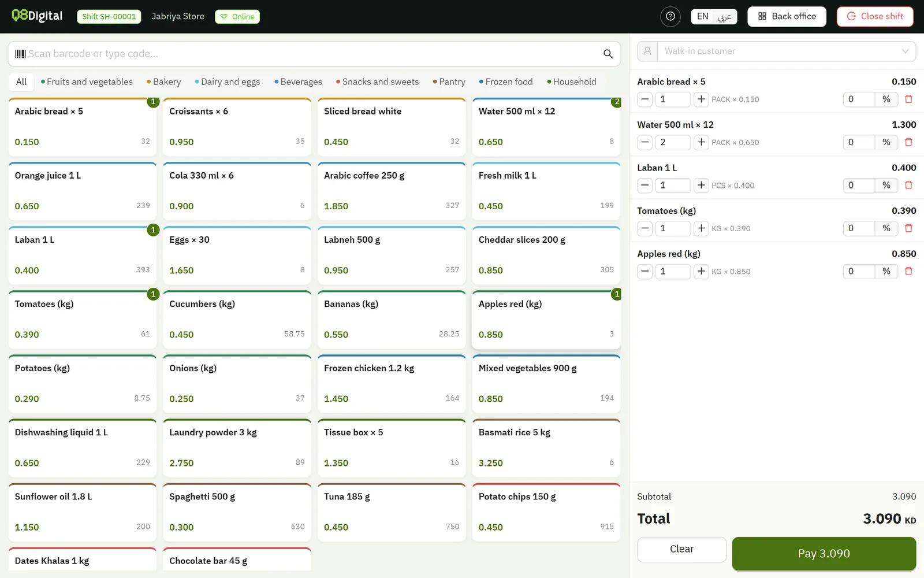This screenshot has height=578, width=924.
Task: Click the Shift SH-00001 badge
Action: click(x=109, y=16)
